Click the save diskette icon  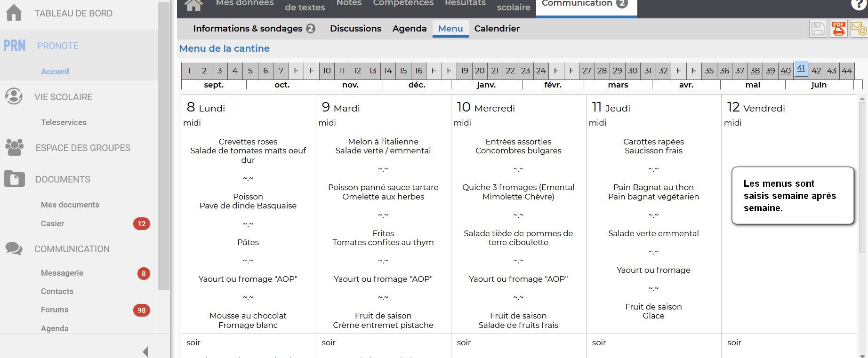point(818,29)
